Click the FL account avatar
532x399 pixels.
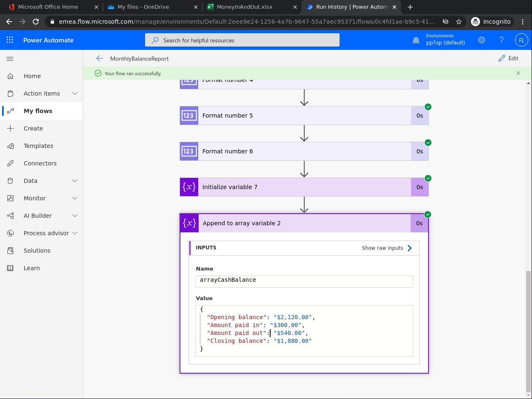pos(521,40)
